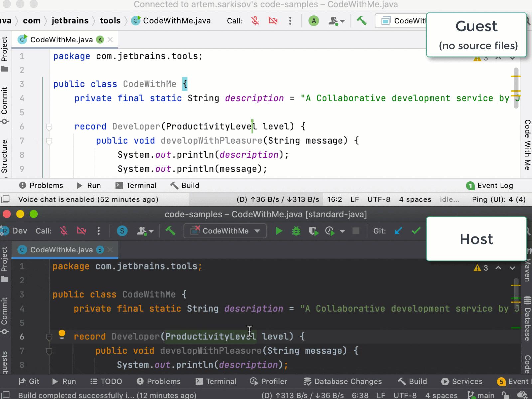Disable the camera in the Host call toolbar
This screenshot has width=532, height=399.
tap(82, 231)
